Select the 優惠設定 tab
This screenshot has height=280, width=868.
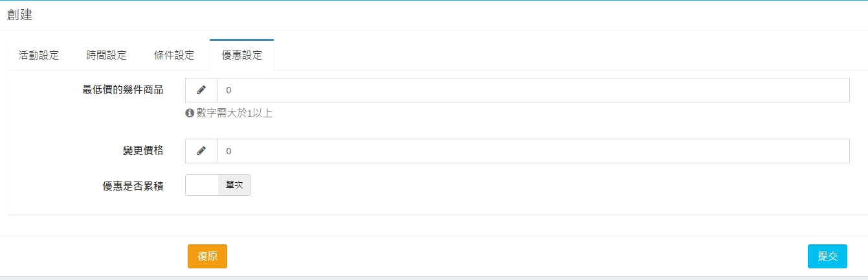(x=242, y=55)
